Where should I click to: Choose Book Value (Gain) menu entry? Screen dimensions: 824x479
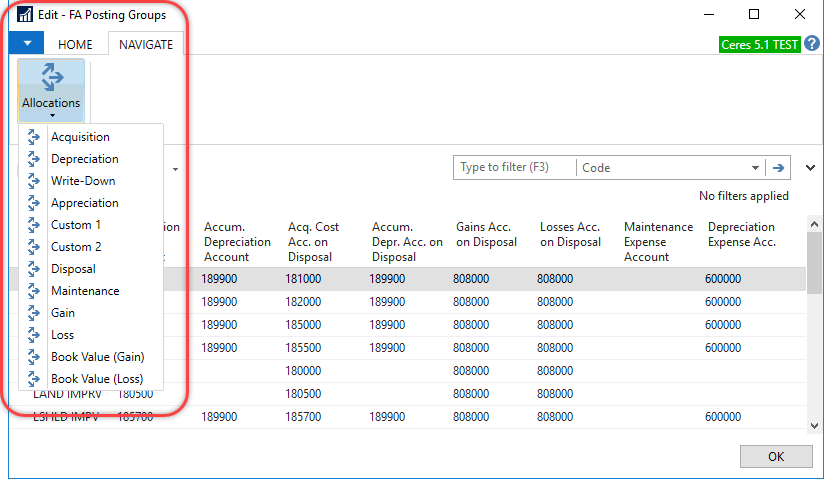click(x=97, y=357)
